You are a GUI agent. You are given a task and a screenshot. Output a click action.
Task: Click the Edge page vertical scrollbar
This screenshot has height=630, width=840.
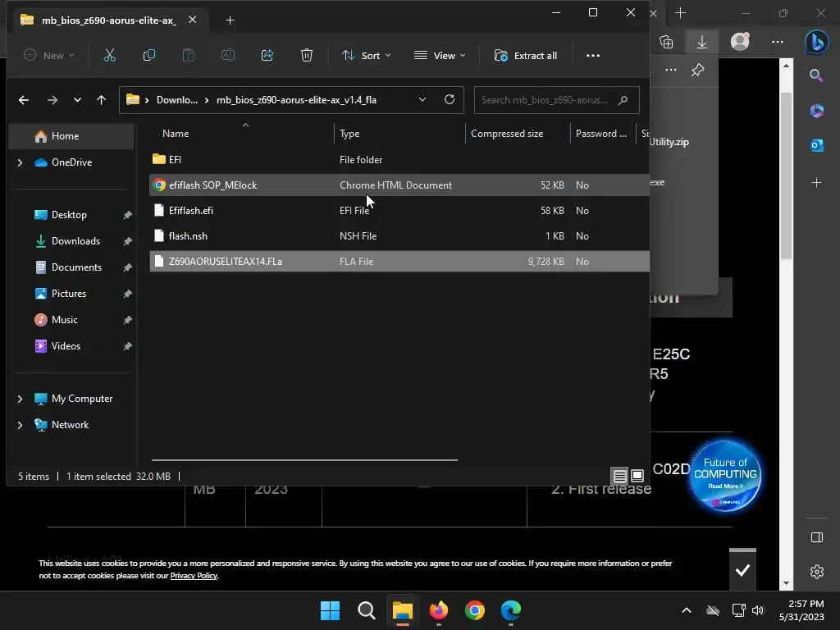[x=786, y=177]
